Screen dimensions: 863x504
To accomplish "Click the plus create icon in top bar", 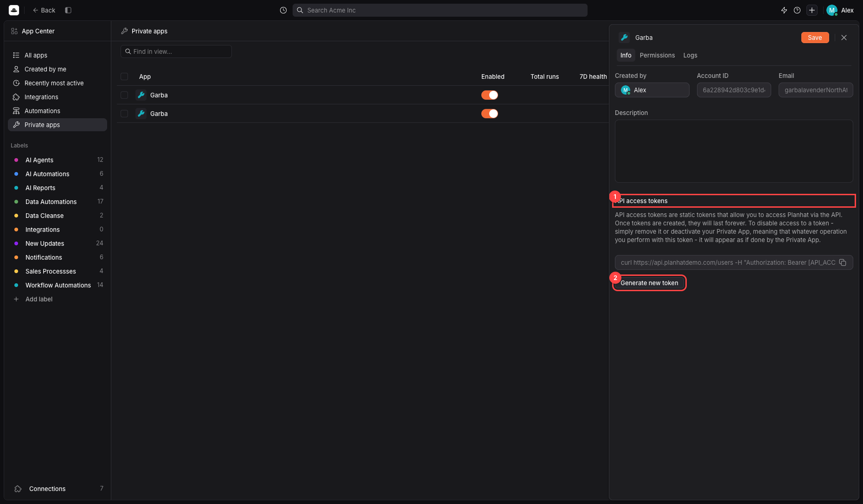I will point(812,10).
